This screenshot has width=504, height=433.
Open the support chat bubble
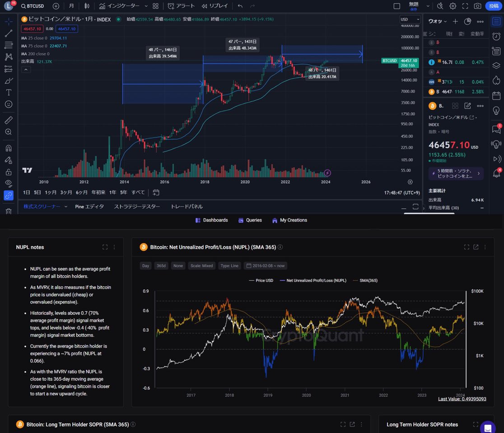click(x=488, y=428)
